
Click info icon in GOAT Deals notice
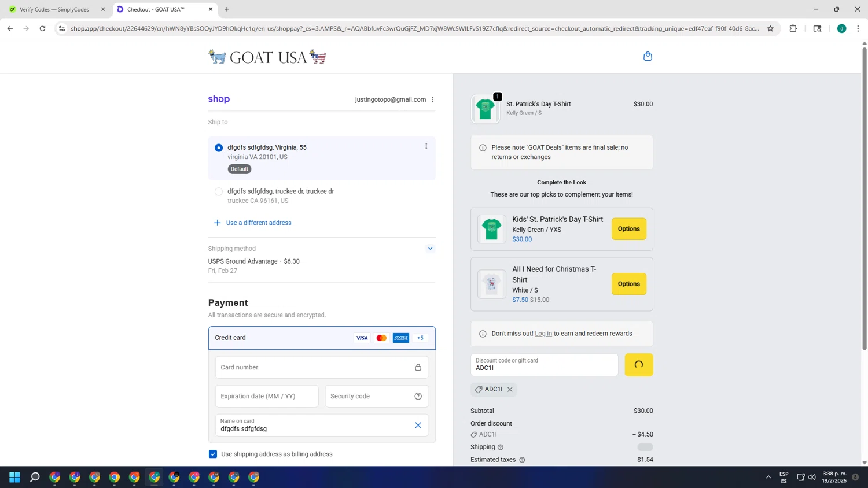[x=483, y=147]
